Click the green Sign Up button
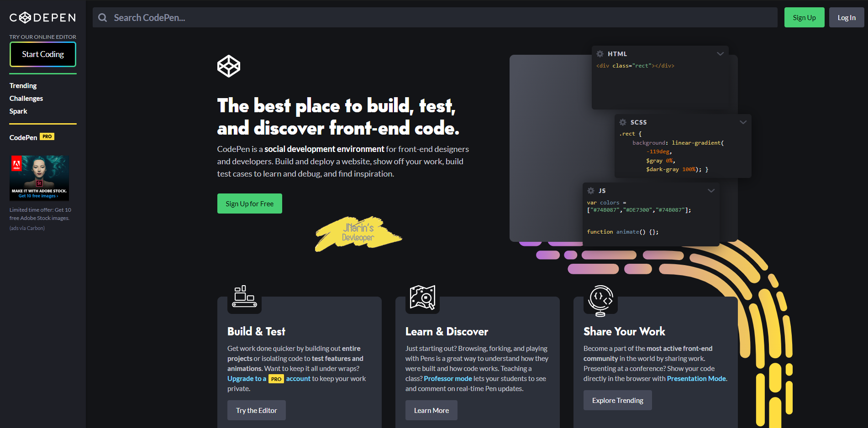The width and height of the screenshot is (868, 428). 804,17
